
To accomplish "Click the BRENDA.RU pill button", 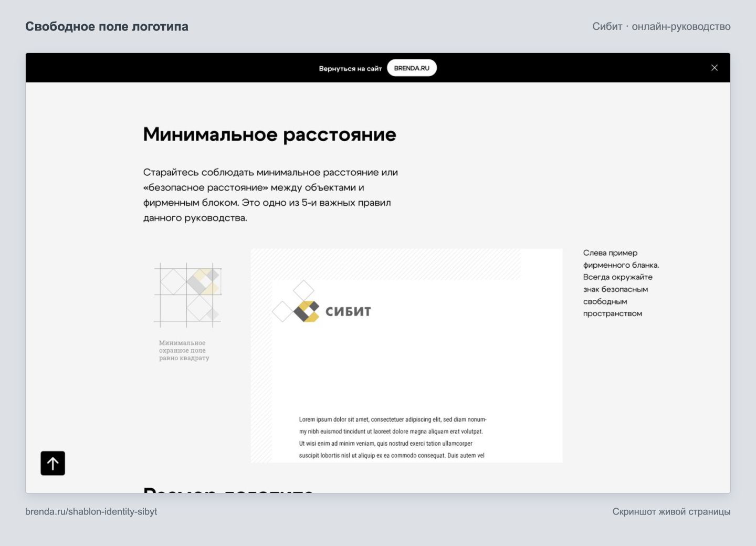I will click(x=412, y=68).
